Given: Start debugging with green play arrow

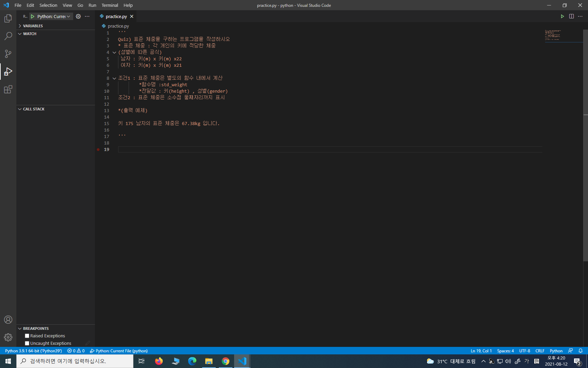Looking at the screenshot, I should 33,16.
